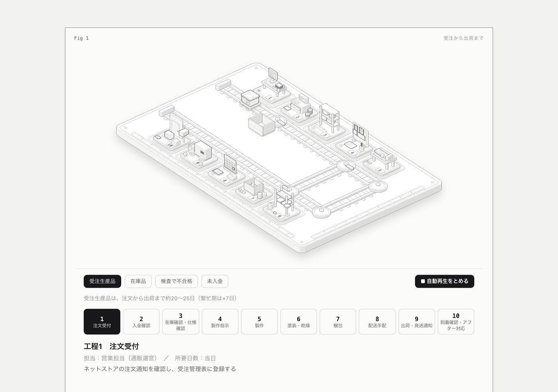This screenshot has height=392, width=558.
Task: Click the stop square icon in autoplay button
Action: coord(423,281)
